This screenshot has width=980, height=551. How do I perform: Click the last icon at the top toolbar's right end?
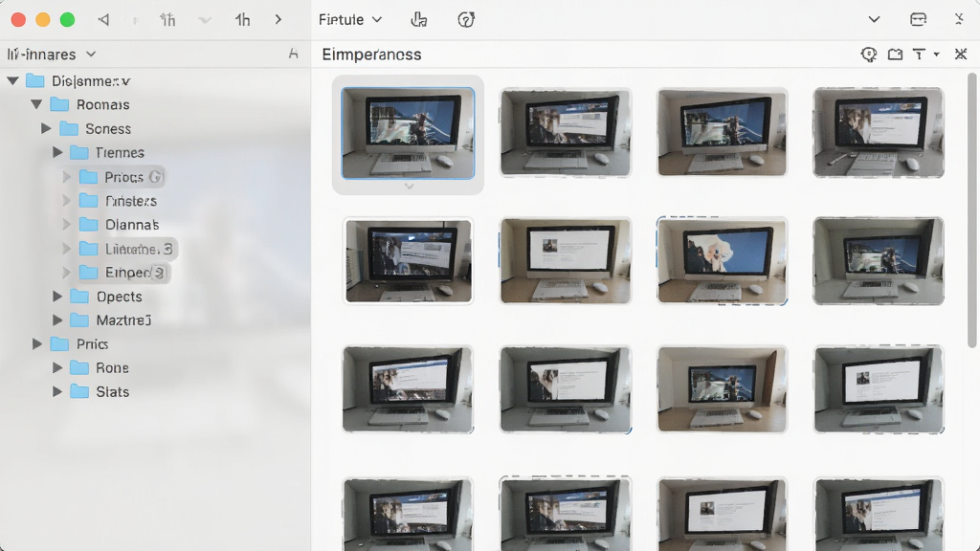click(x=959, y=19)
